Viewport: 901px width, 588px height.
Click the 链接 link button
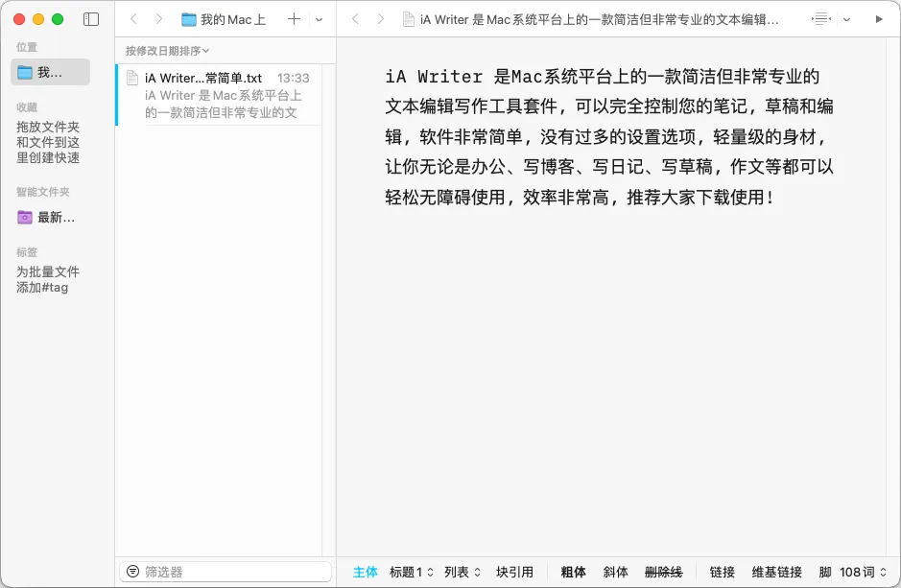[722, 572]
